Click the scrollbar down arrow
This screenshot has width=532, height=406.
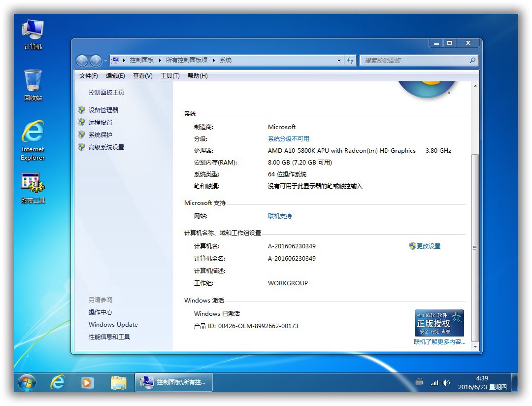click(x=475, y=346)
